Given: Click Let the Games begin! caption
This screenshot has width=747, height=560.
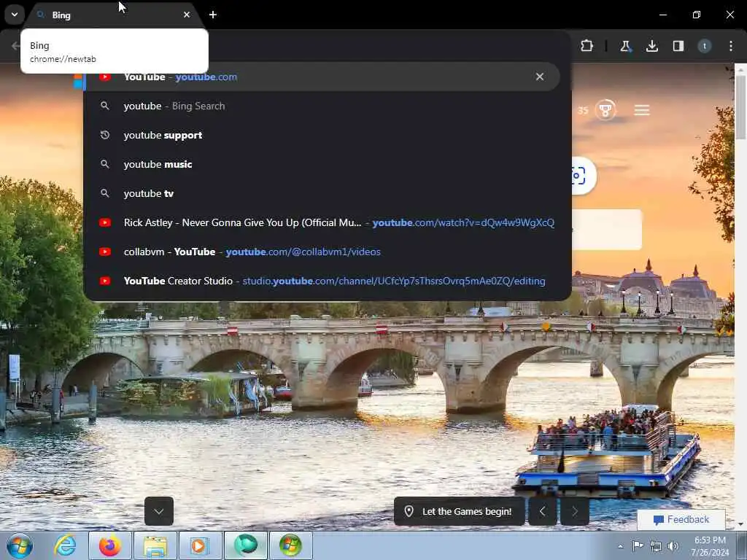Looking at the screenshot, I should coord(460,511).
